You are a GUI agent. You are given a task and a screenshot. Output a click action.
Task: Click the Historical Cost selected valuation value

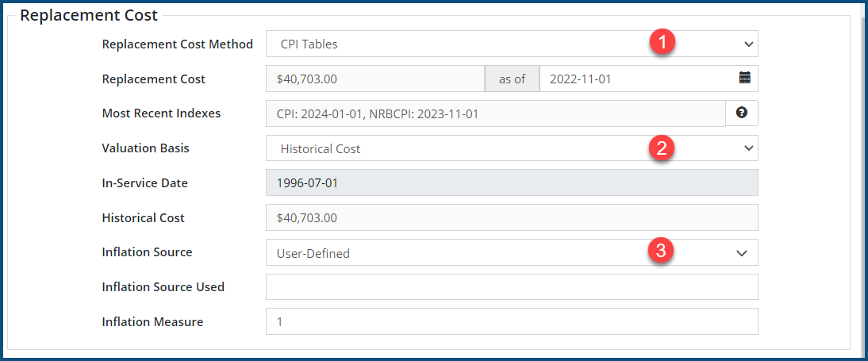coord(320,149)
